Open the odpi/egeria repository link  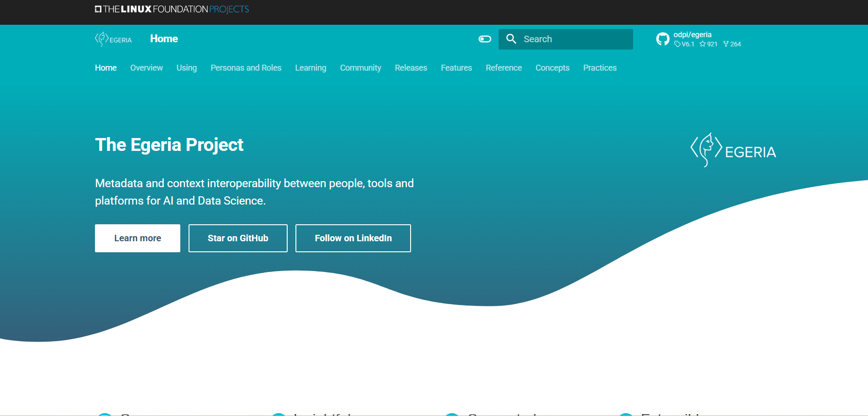click(692, 34)
